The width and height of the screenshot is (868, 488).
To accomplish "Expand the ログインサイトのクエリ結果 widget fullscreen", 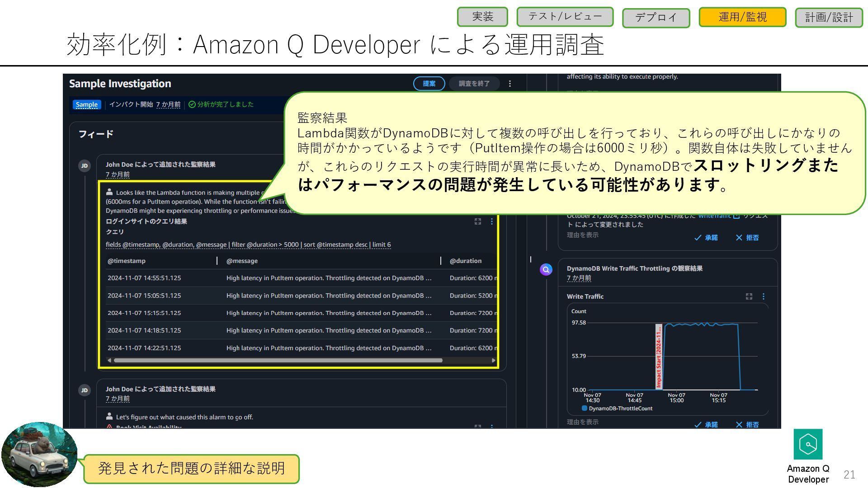I will pos(478,221).
